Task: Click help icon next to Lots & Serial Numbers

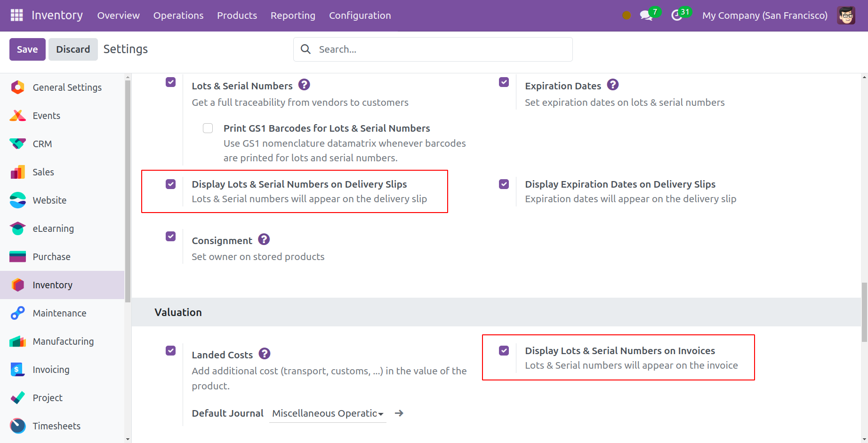Action: [x=304, y=85]
